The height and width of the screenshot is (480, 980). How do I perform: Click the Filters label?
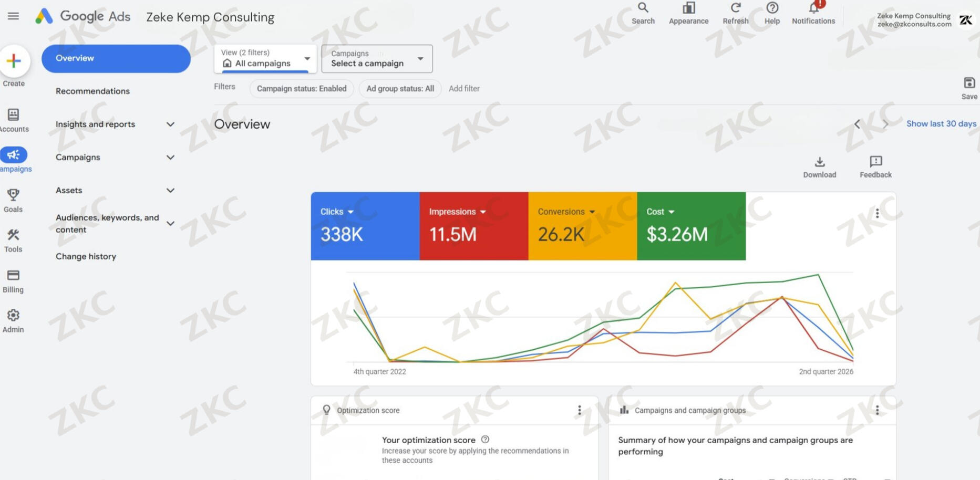[x=224, y=87]
